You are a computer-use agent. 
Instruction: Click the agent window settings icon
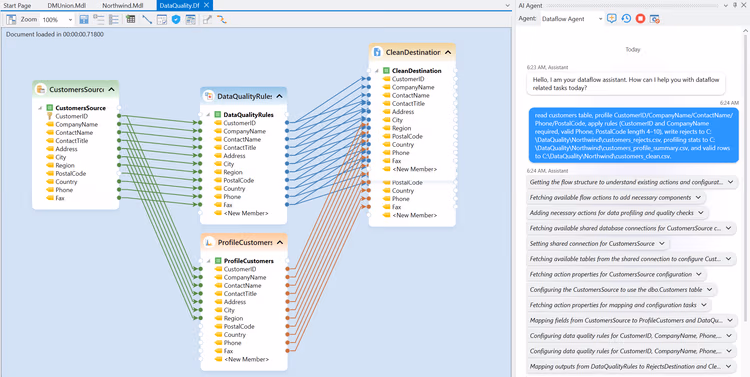coord(655,19)
